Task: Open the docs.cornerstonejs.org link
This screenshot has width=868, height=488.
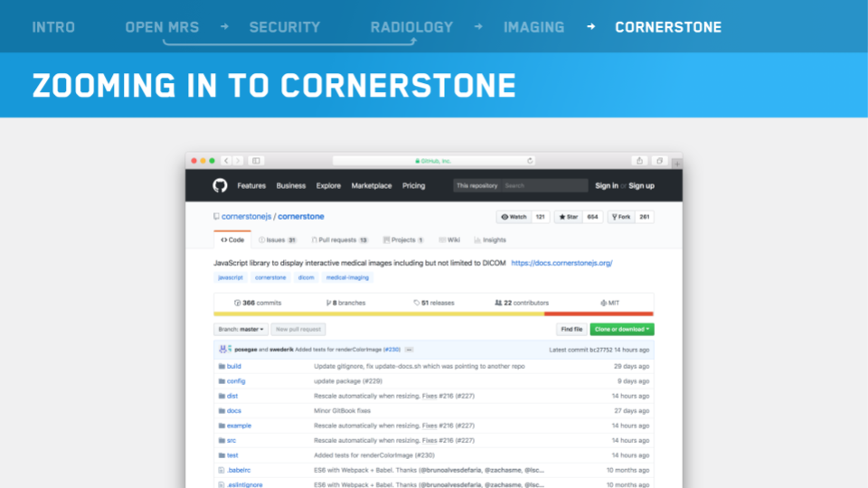Action: tap(561, 263)
